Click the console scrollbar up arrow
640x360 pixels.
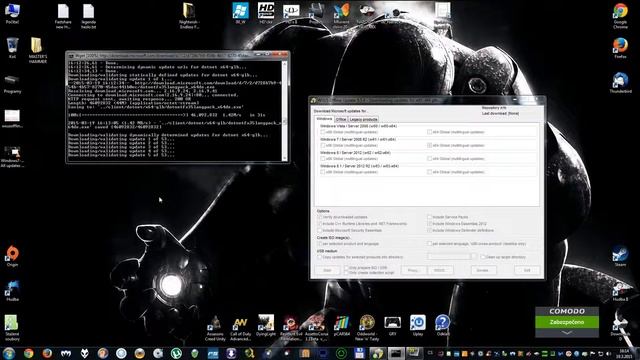point(285,63)
